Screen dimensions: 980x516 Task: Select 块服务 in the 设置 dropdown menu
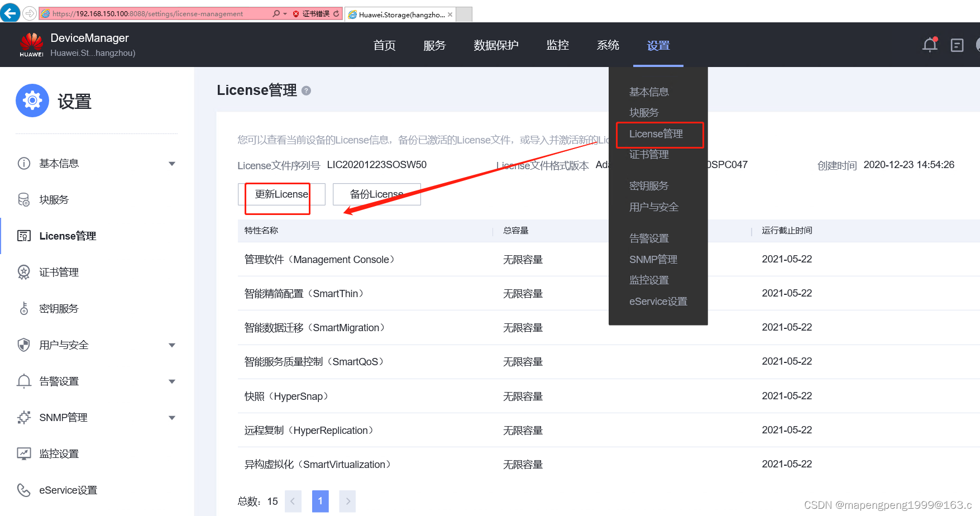click(x=644, y=113)
